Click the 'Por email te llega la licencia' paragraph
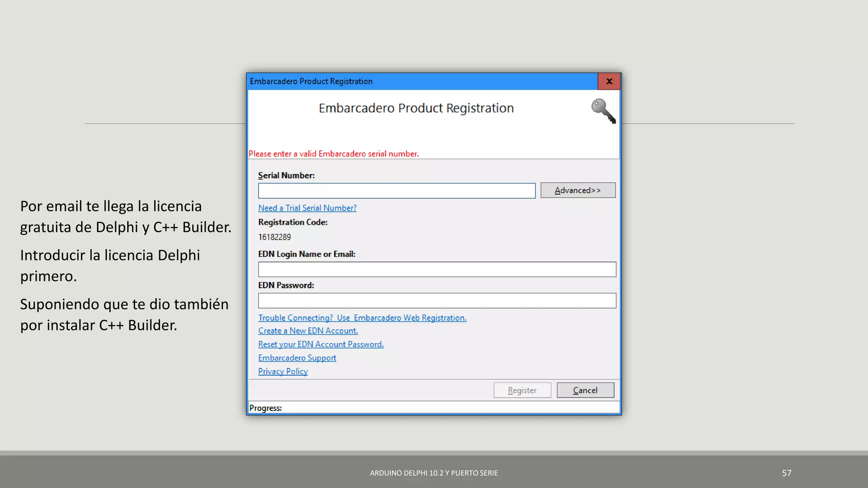The image size is (868, 488). tap(126, 216)
